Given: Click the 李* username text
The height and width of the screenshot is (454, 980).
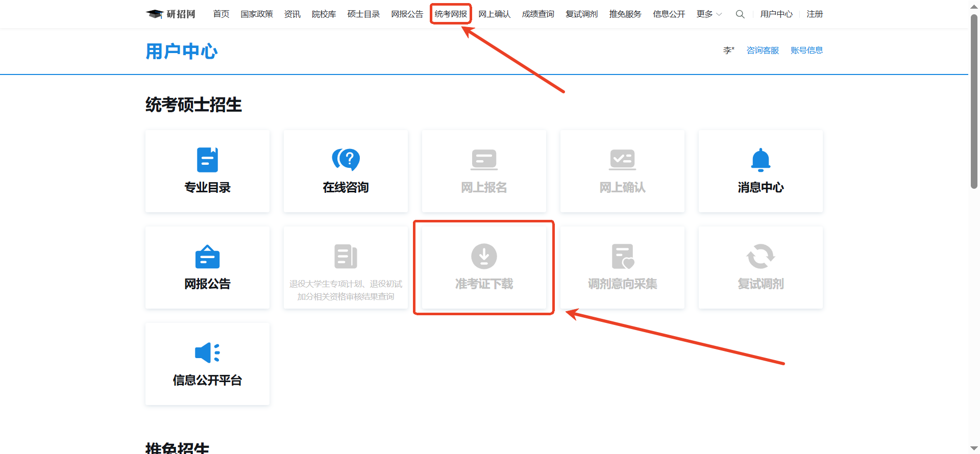Looking at the screenshot, I should pyautogui.click(x=729, y=50).
